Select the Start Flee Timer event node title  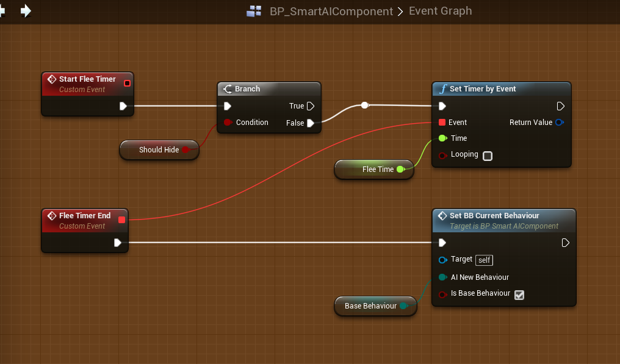[x=87, y=79]
